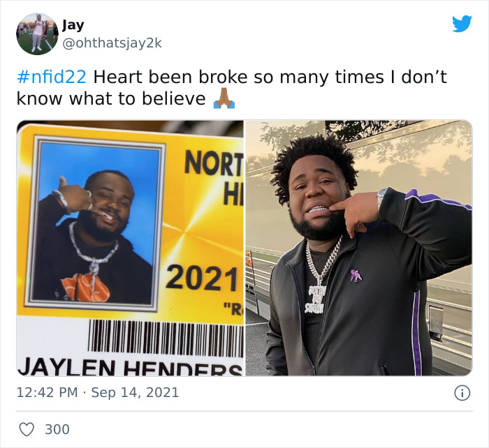Click the 300 likes count
489x448 pixels.
(x=57, y=429)
